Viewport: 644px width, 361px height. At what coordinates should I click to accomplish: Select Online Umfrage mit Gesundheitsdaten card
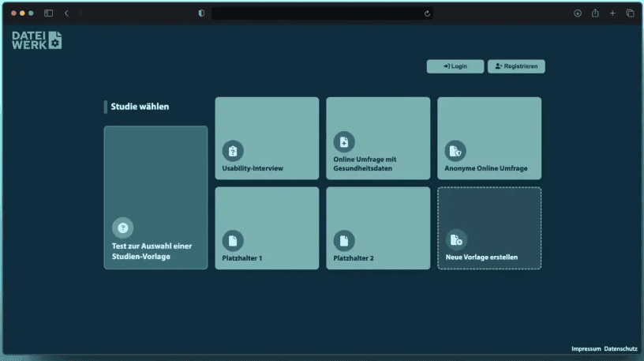(x=378, y=139)
